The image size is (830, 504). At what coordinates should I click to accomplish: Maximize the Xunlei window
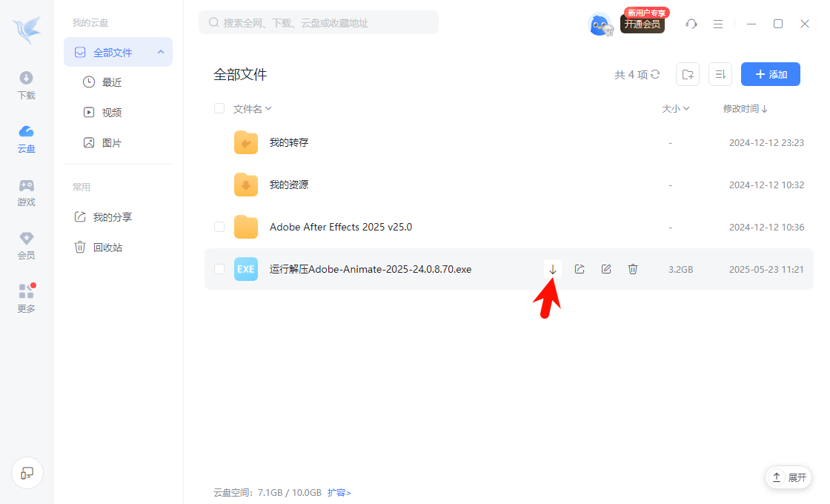coord(778,24)
